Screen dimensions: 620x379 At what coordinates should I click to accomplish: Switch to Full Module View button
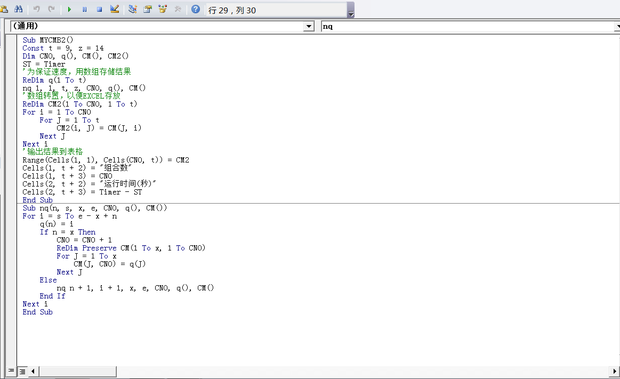pyautogui.click(x=23, y=371)
